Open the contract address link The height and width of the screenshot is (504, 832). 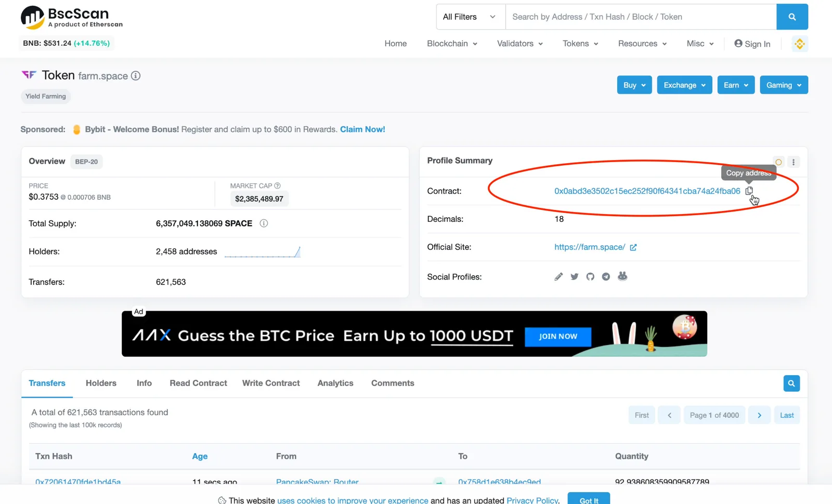click(x=647, y=191)
